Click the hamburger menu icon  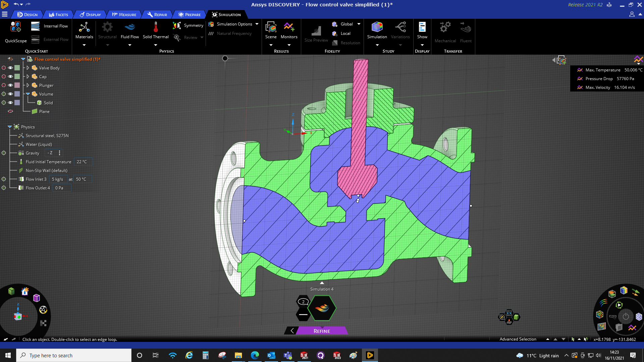tap(5, 14)
